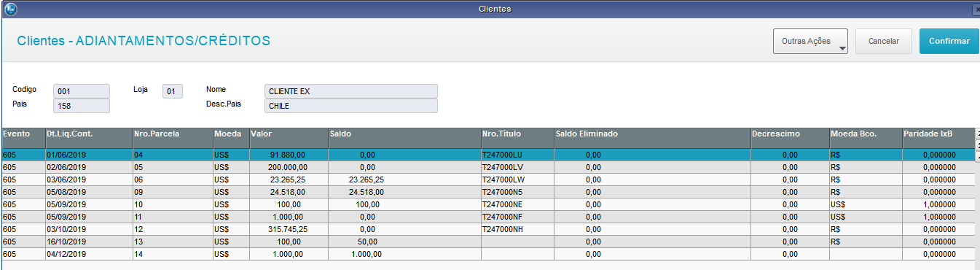Click the Moeda Bco. column header
980x270 pixels.
click(866, 139)
